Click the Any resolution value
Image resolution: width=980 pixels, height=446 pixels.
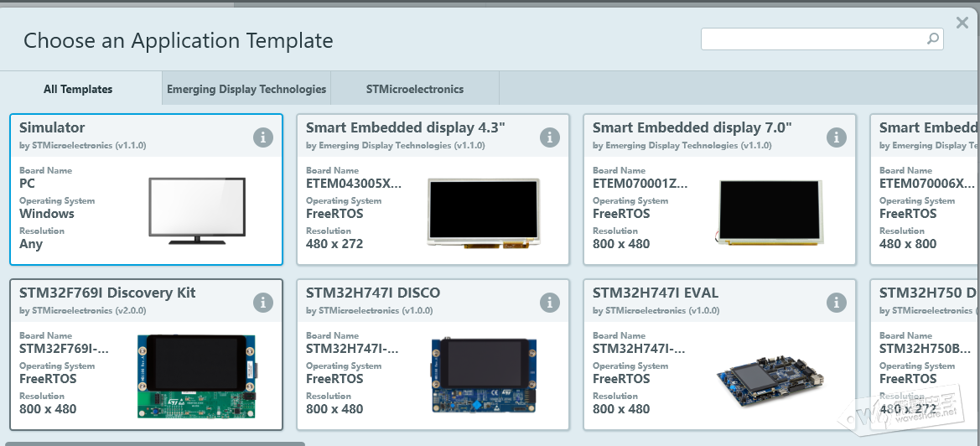click(31, 244)
